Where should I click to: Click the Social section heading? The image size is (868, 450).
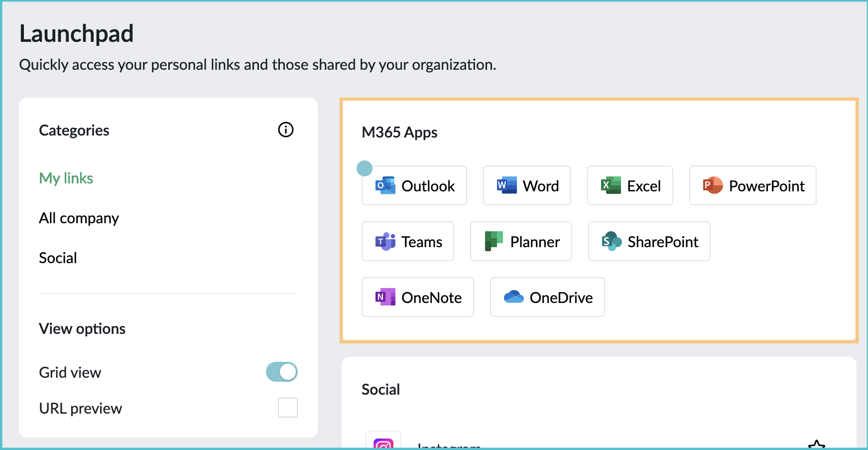(x=380, y=390)
